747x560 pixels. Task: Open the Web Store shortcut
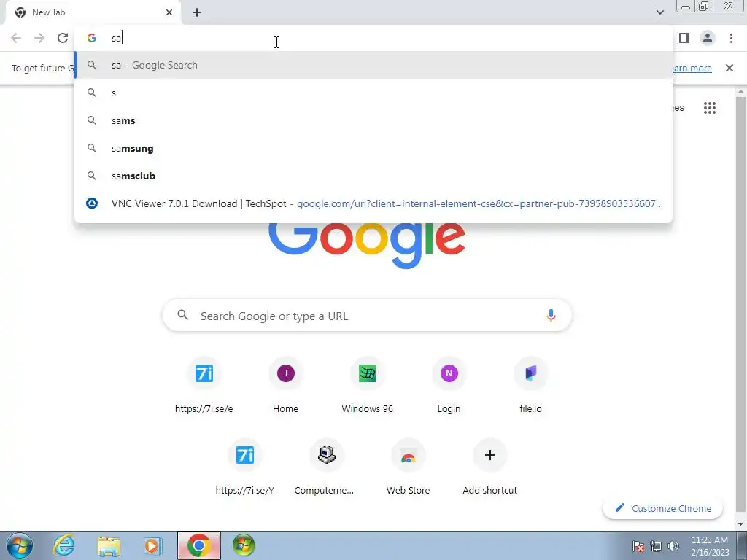409,467
